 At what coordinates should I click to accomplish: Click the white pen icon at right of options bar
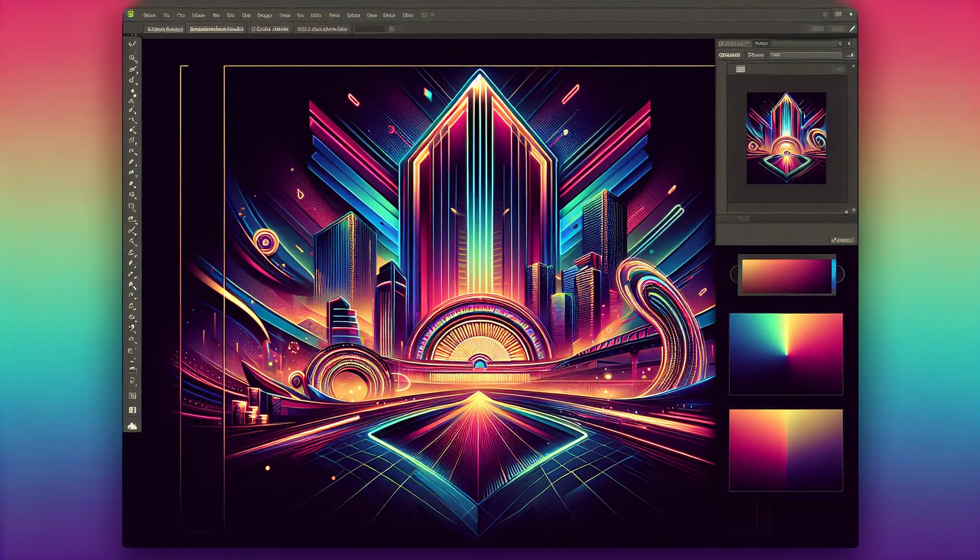[852, 28]
